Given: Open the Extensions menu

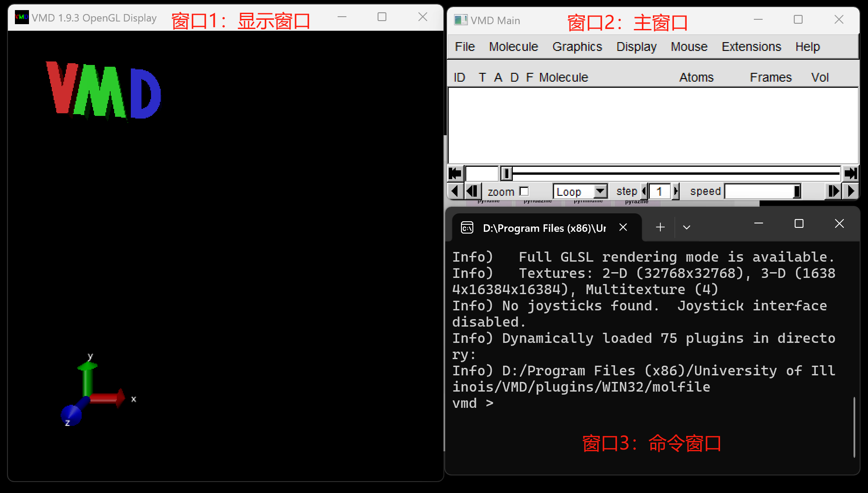Looking at the screenshot, I should coord(751,47).
